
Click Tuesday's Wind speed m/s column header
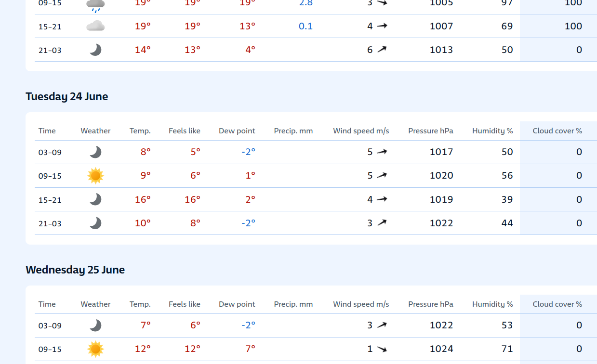tap(361, 131)
